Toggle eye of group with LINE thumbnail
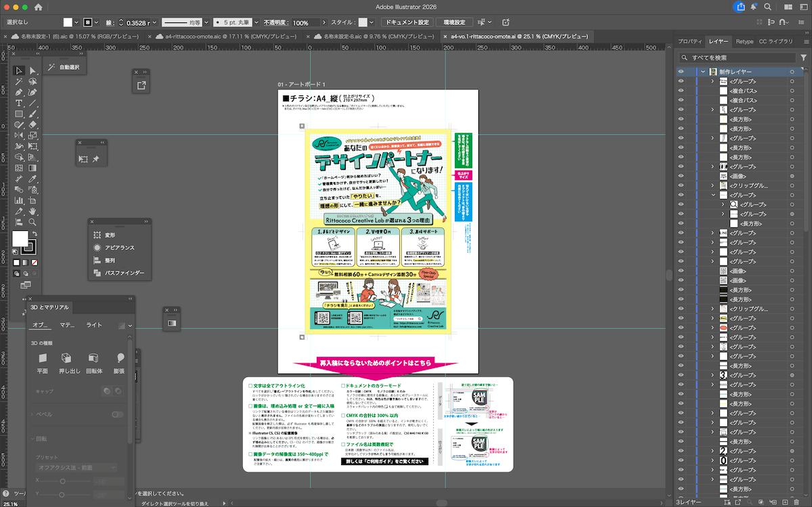The image size is (812, 507). click(681, 232)
